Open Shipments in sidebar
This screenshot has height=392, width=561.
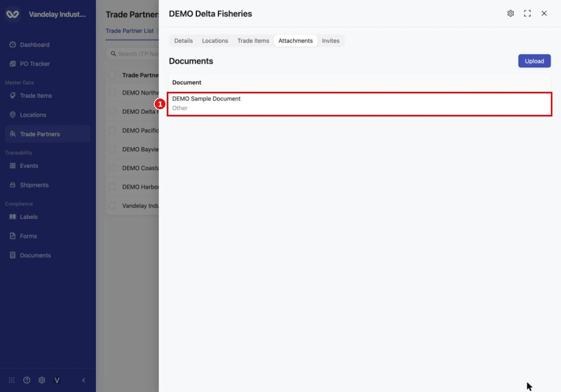(x=48, y=185)
